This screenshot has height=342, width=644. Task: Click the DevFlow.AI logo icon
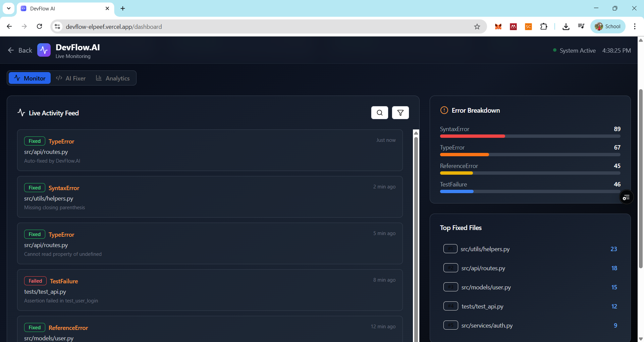[44, 50]
